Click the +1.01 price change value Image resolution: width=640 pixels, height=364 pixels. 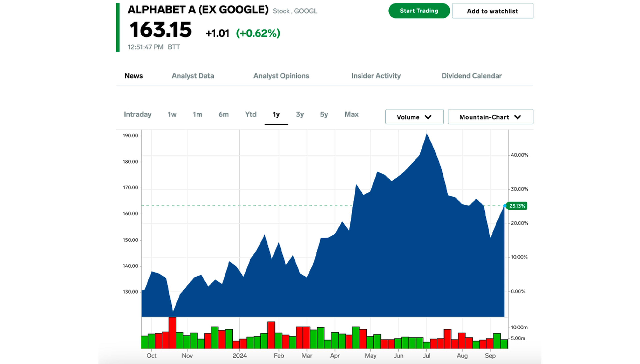click(217, 33)
